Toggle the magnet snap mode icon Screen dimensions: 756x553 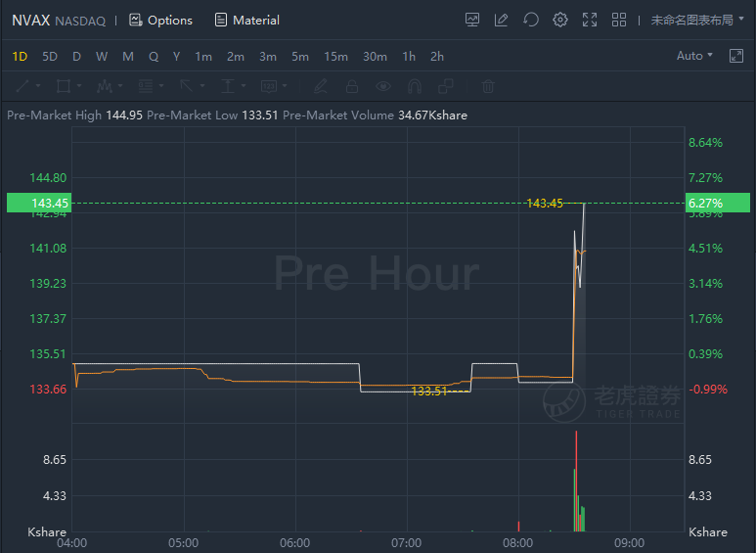[x=415, y=86]
